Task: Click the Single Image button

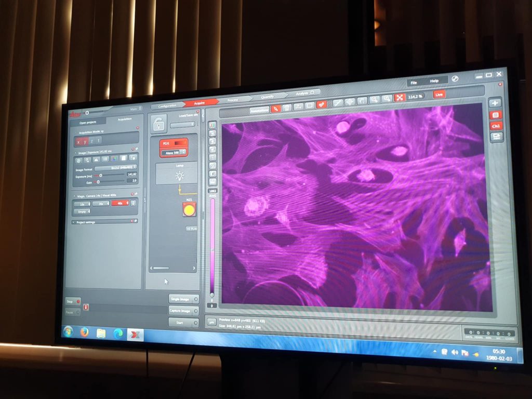Action: click(183, 299)
